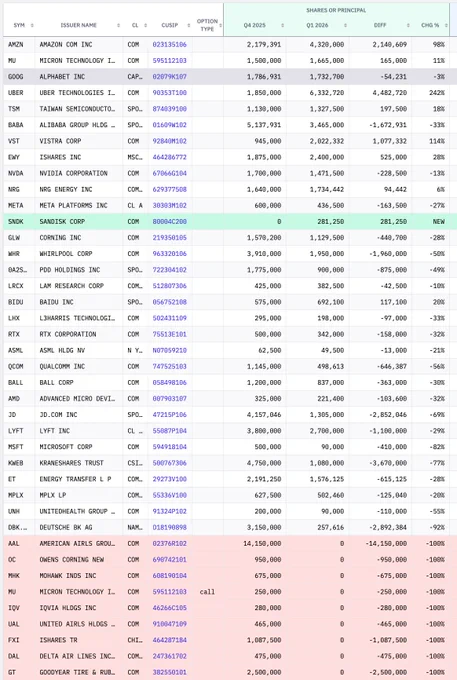Follow Microsoft CUSIP link 594918104
The image size is (457, 680).
pyautogui.click(x=169, y=447)
